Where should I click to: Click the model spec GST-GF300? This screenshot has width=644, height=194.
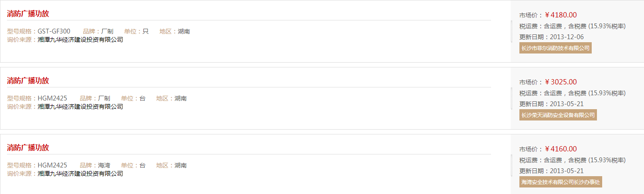[54, 31]
